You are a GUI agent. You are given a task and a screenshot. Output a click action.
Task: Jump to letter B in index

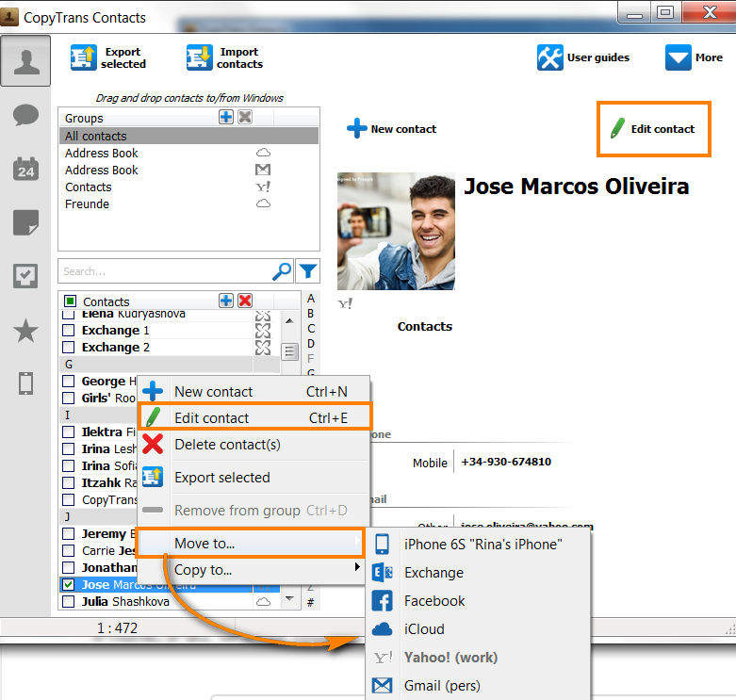(311, 314)
